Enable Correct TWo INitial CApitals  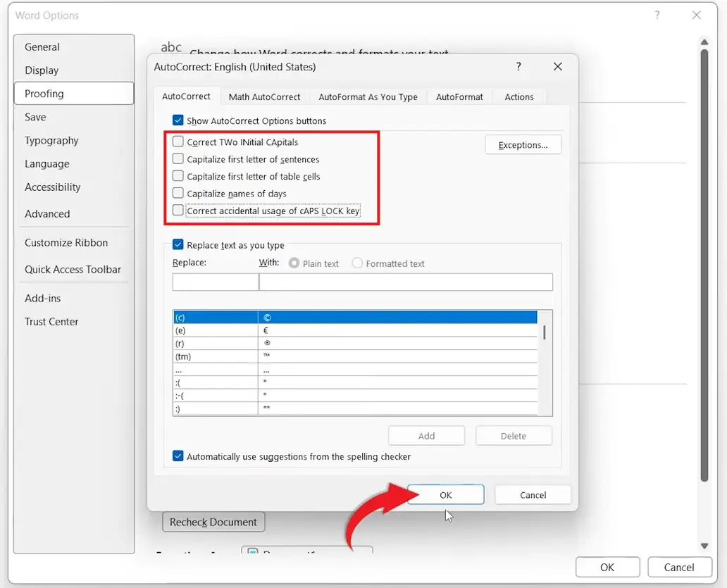(178, 142)
